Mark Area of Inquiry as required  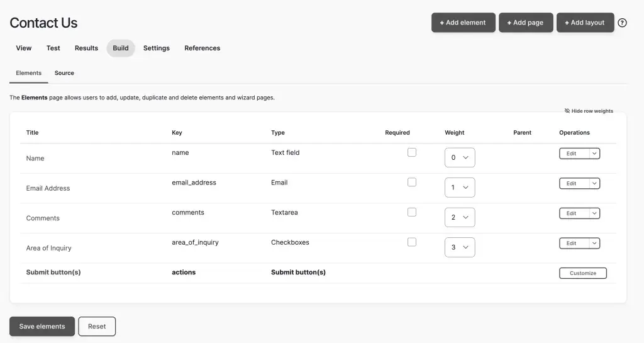(x=412, y=242)
